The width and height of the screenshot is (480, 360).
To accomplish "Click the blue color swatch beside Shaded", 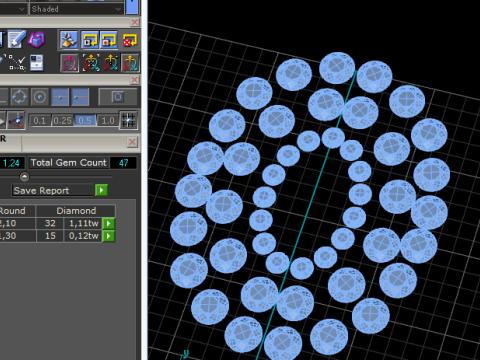I will click(132, 7).
